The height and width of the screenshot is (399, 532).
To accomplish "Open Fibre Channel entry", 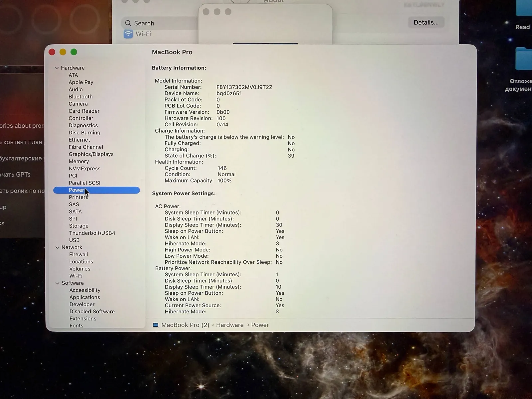I will (x=86, y=147).
